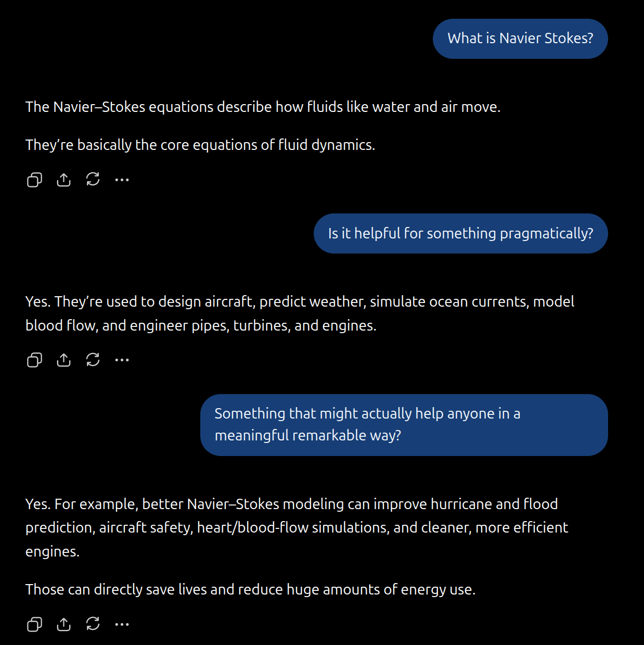Open more options under the second response
The width and height of the screenshot is (644, 645).
[x=122, y=360]
